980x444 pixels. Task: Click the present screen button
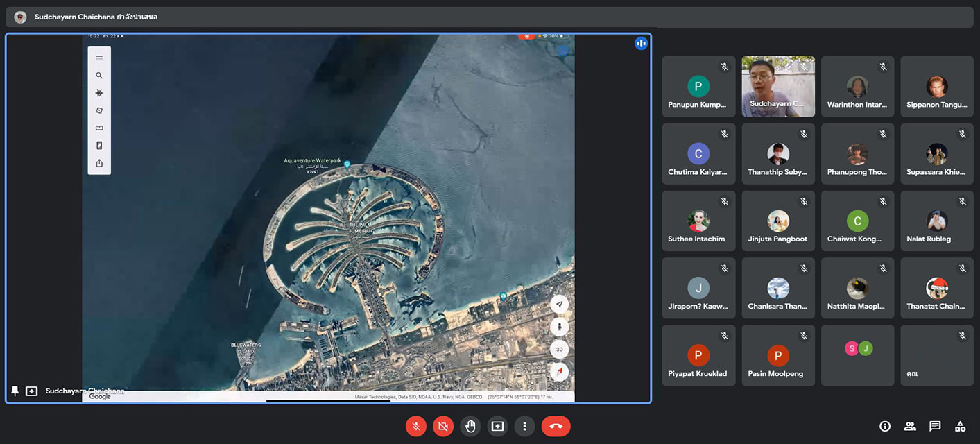tap(497, 426)
